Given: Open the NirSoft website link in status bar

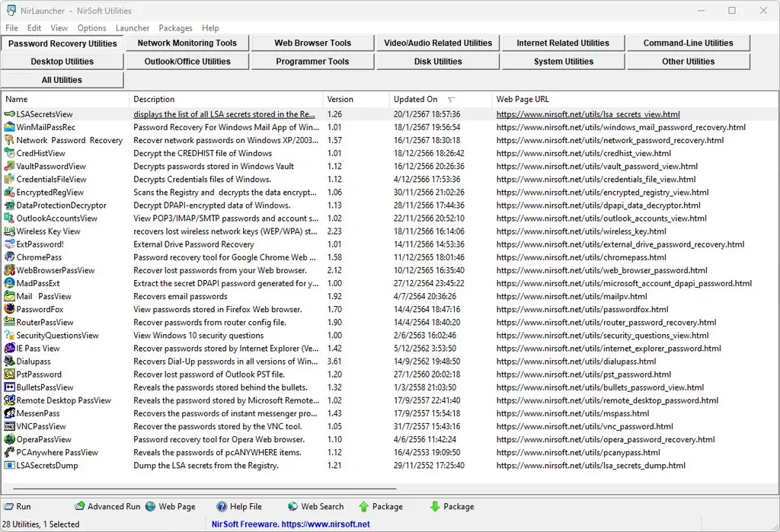Looking at the screenshot, I should pyautogui.click(x=325, y=524).
